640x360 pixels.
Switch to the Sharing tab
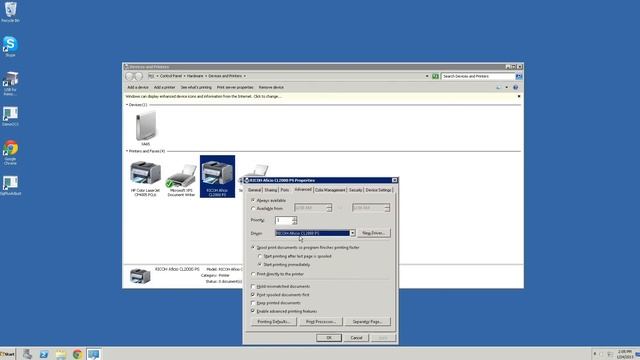click(271, 190)
